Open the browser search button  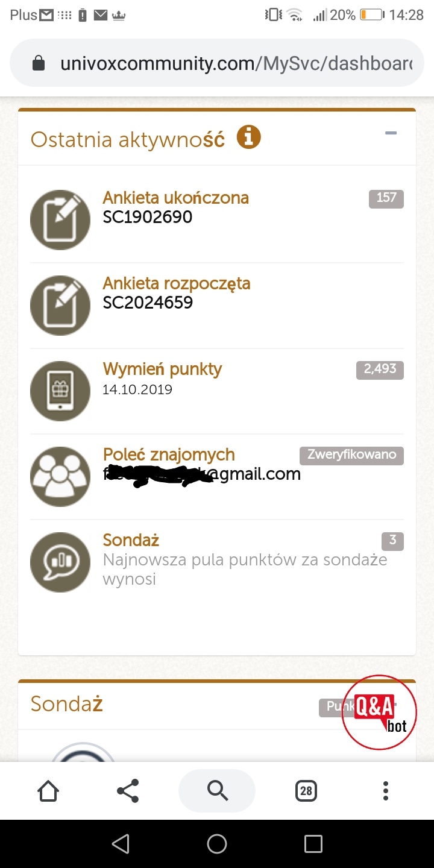point(217,790)
